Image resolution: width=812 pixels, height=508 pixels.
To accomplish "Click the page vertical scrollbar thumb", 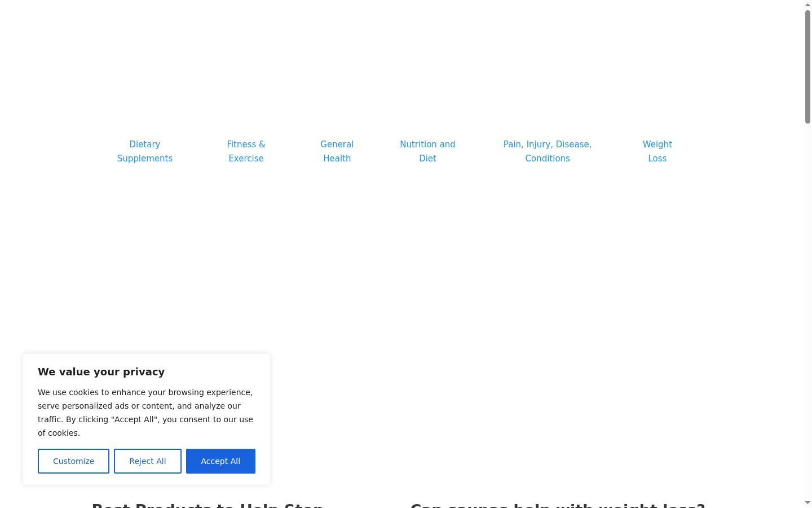I will [x=807, y=67].
